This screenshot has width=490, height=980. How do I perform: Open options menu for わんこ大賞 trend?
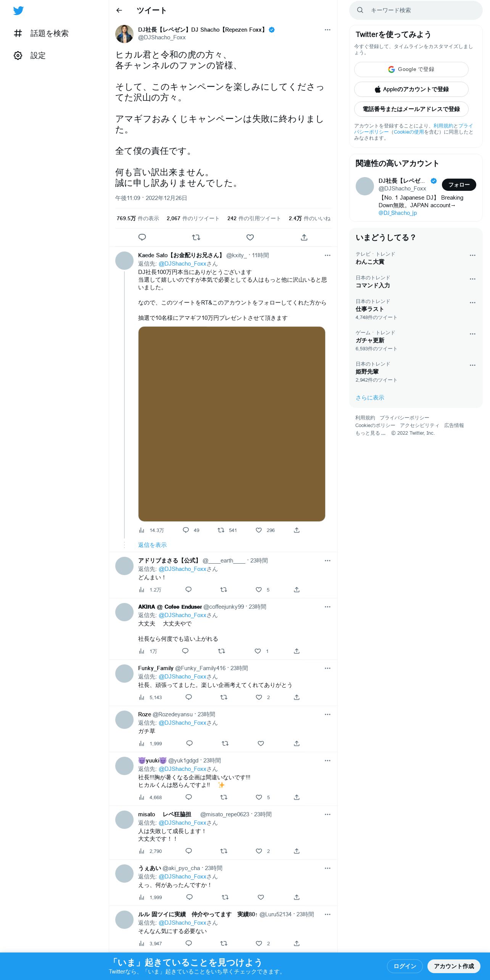[x=472, y=255]
